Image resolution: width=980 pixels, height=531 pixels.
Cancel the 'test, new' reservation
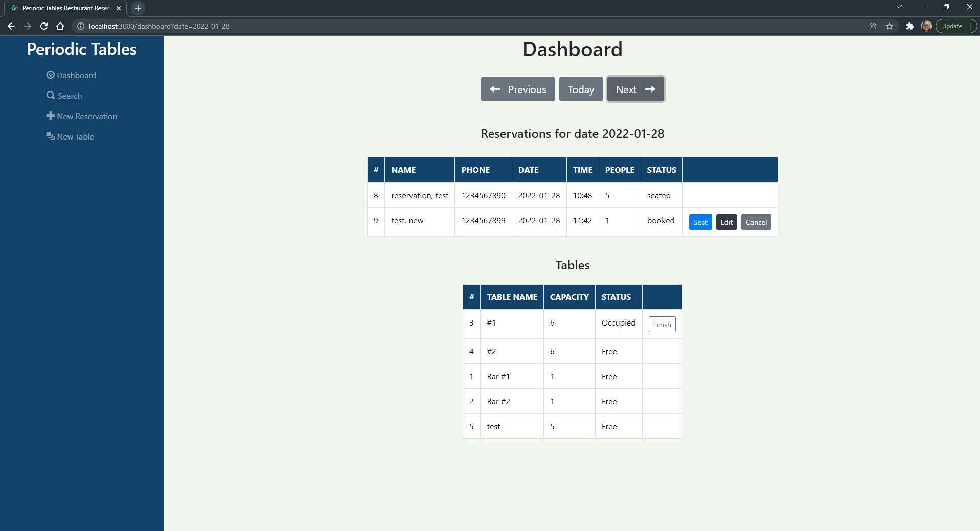click(x=756, y=222)
